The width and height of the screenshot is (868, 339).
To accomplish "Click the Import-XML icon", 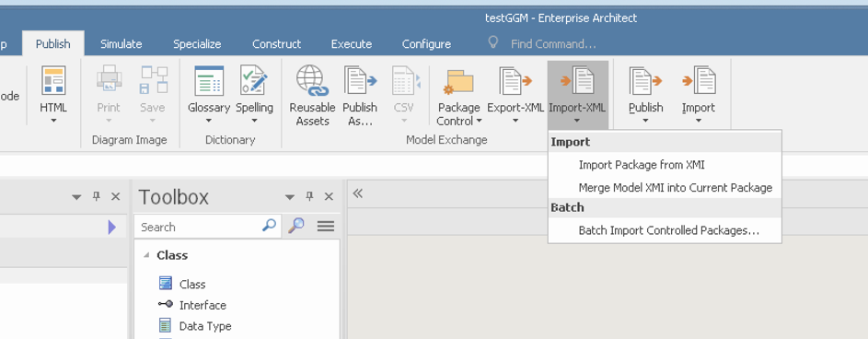I will click(577, 81).
